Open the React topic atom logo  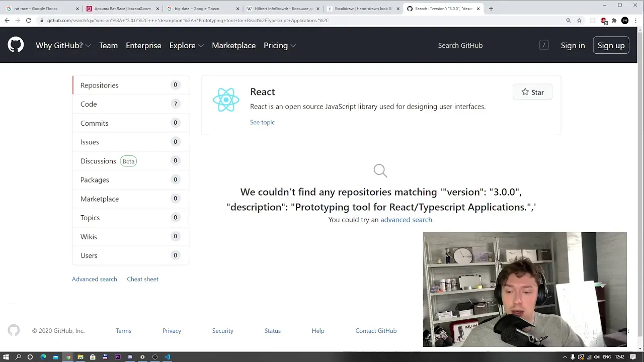226,100
